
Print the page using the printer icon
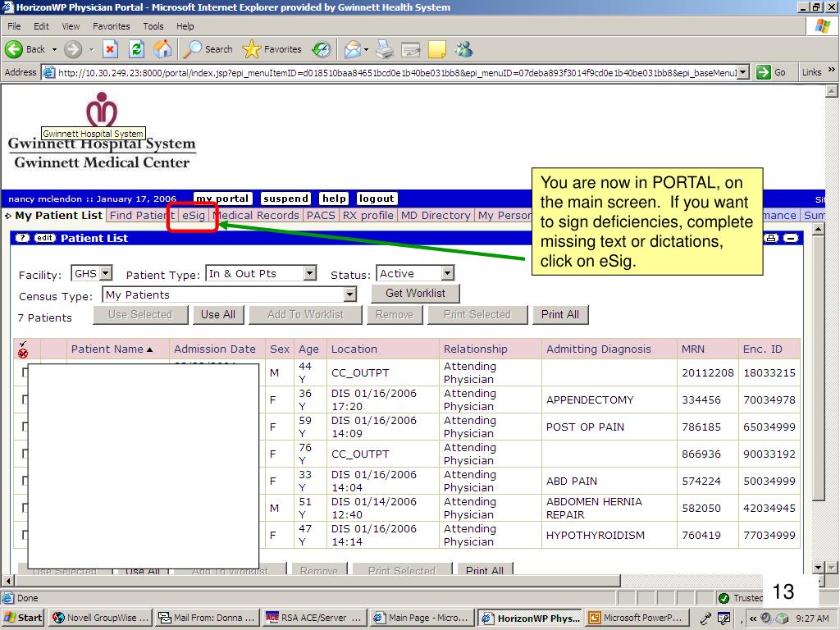pos(385,49)
